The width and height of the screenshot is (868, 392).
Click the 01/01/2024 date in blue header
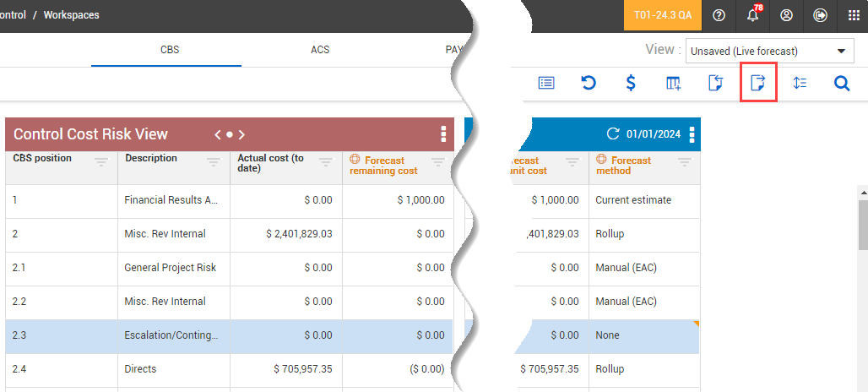point(654,134)
